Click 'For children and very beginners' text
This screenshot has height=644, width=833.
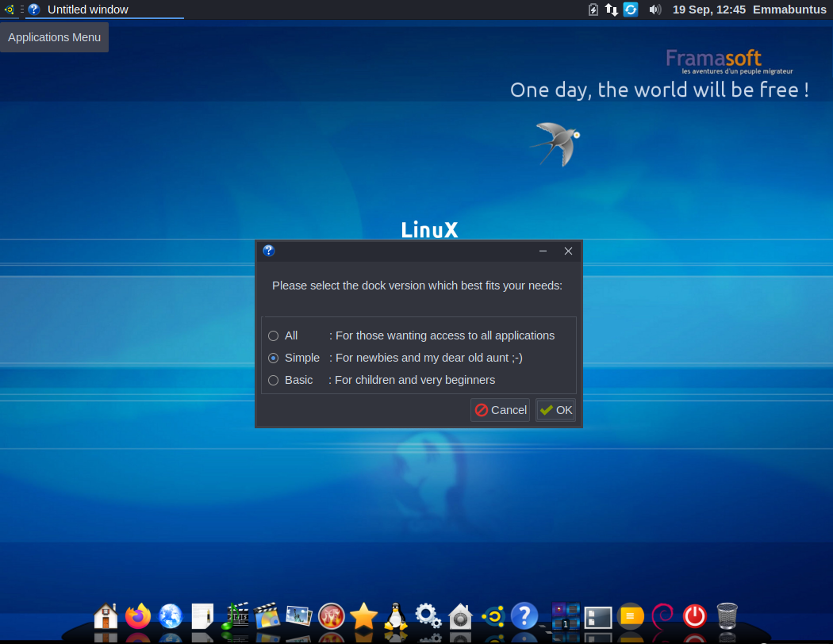point(415,380)
